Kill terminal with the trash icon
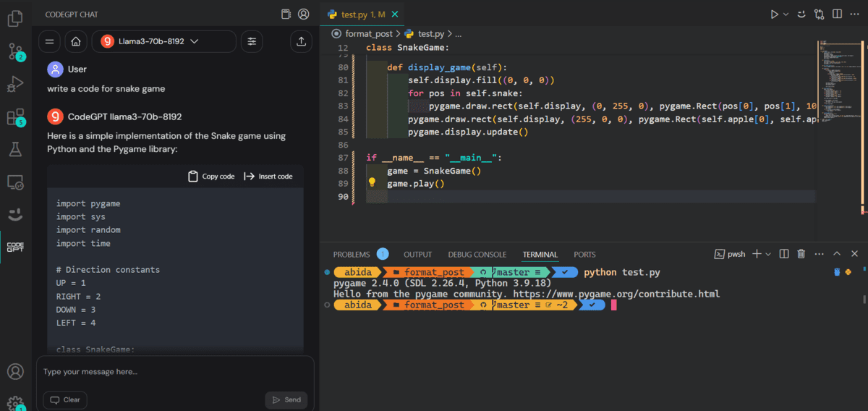The height and width of the screenshot is (411, 868). pyautogui.click(x=801, y=254)
